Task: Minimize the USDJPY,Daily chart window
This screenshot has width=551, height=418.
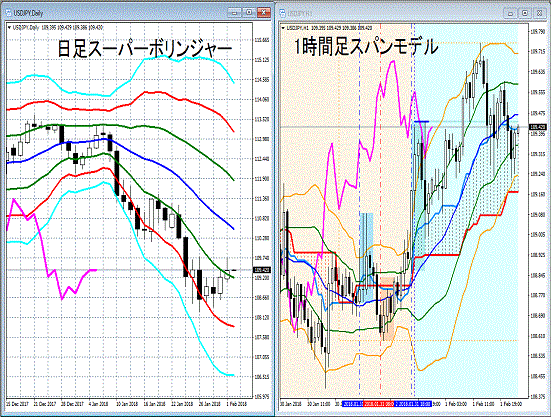Action: coord(234,13)
